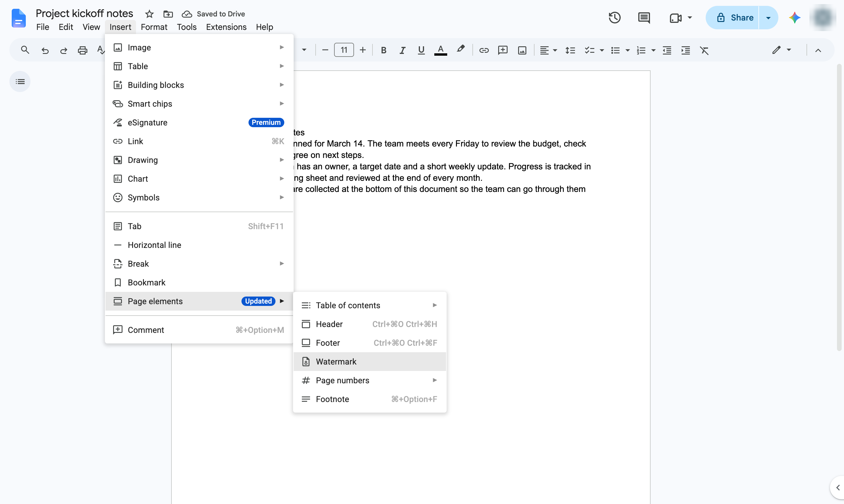Screen dimensions: 844x504
Task: Click the Move to folder icon
Action: point(168,14)
